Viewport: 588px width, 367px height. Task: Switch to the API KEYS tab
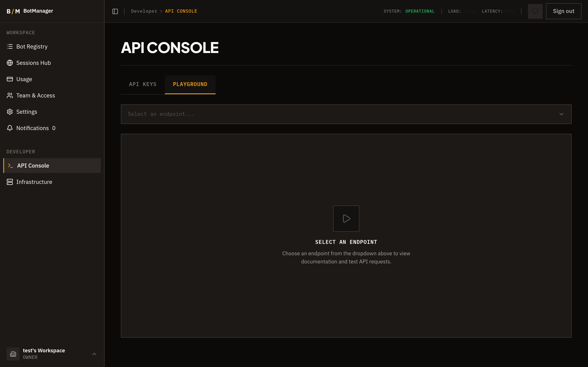point(143,84)
